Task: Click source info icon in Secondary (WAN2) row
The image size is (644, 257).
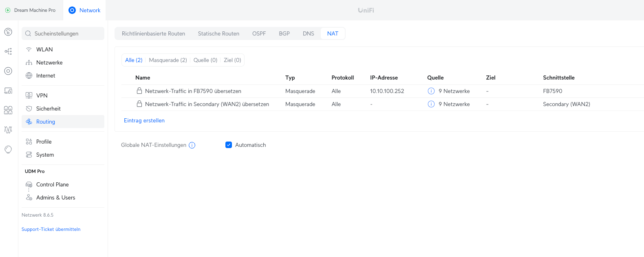Action: coord(431,104)
